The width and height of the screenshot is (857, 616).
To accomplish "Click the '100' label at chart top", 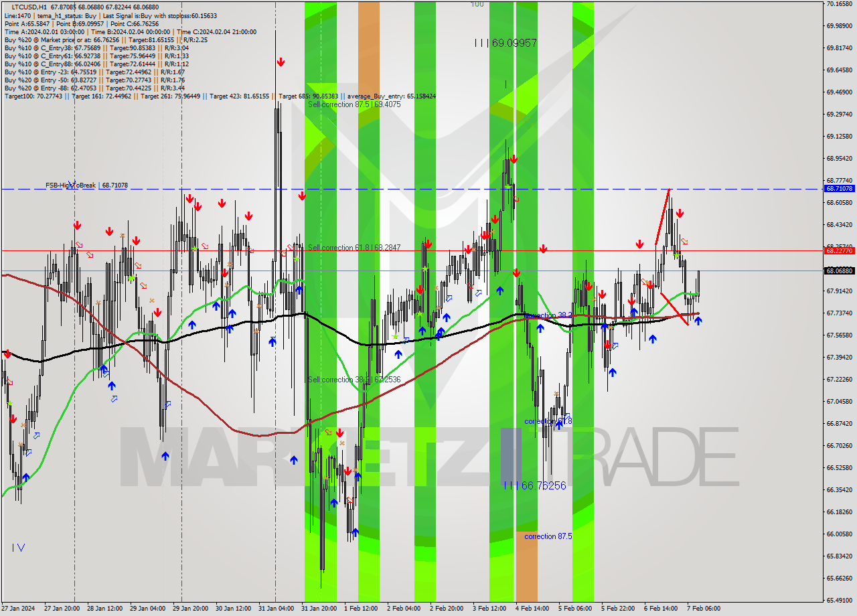I will coord(477,4).
